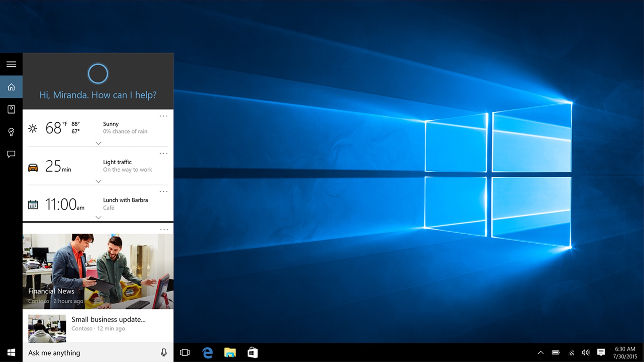
Task: Open the weather card's options menu
Action: (x=164, y=116)
